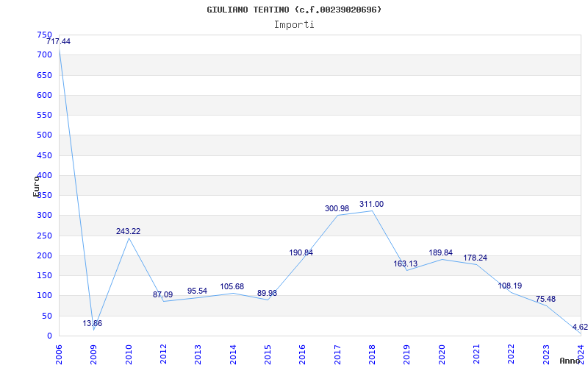Click the Anno axis title
The height and width of the screenshot is (368, 588).
(x=569, y=361)
